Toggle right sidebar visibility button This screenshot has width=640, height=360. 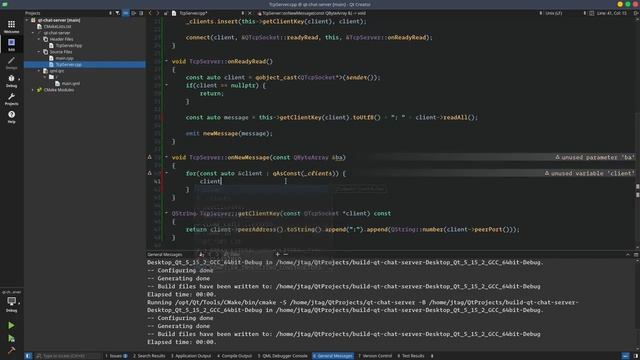636,356
